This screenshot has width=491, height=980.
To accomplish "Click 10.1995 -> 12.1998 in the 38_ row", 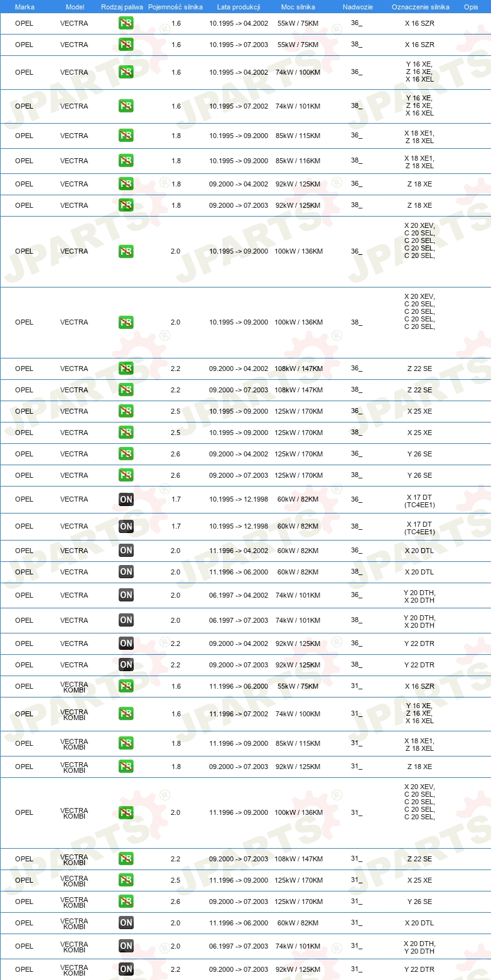I will (239, 526).
